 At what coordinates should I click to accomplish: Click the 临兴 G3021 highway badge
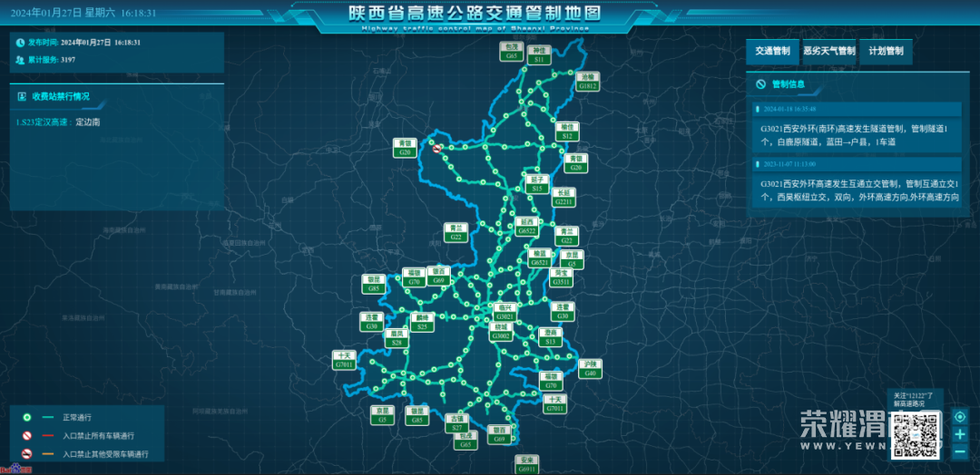(x=504, y=312)
